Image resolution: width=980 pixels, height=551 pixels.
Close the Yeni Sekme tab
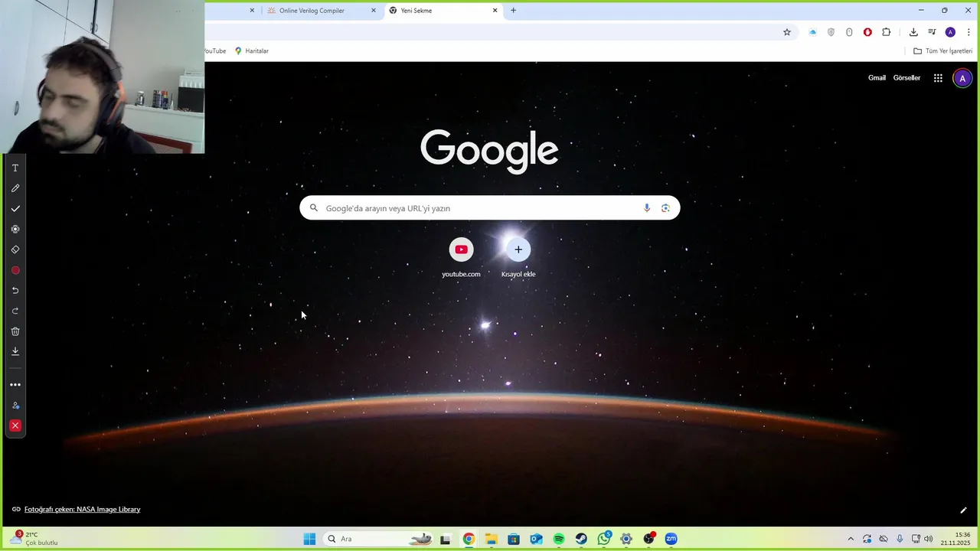click(x=495, y=11)
